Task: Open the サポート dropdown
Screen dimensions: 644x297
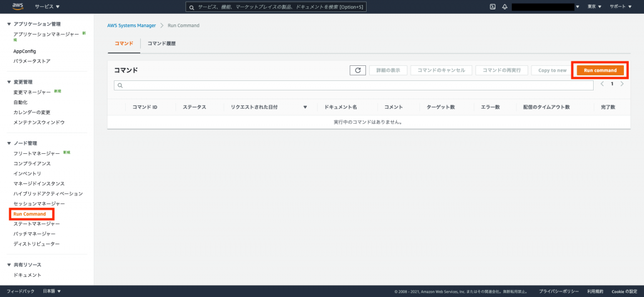Action: pos(621,6)
